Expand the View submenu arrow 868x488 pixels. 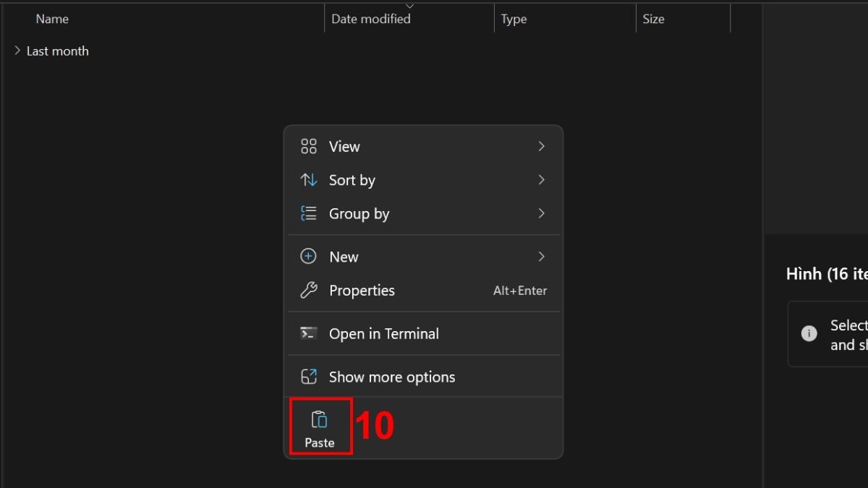click(541, 147)
